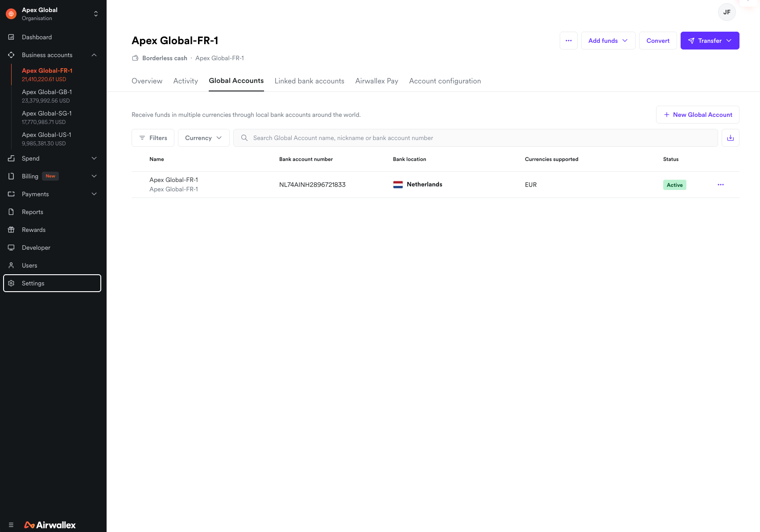Image resolution: width=760 pixels, height=532 pixels.
Task: Click the Global Account search field
Action: (x=475, y=138)
